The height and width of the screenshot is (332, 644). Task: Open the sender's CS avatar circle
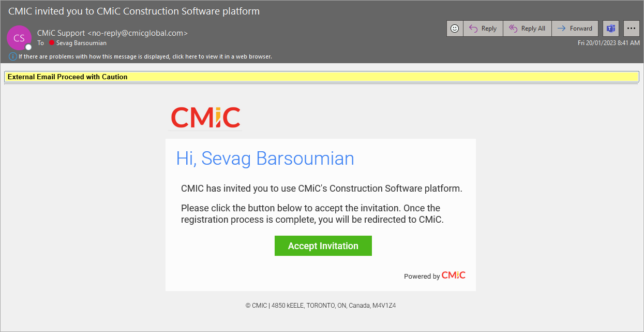(x=19, y=37)
